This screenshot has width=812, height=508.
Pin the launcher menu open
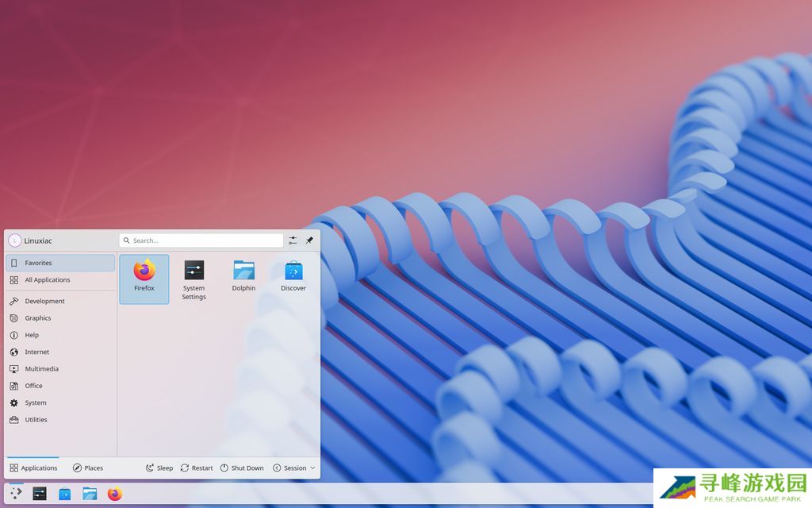(310, 241)
